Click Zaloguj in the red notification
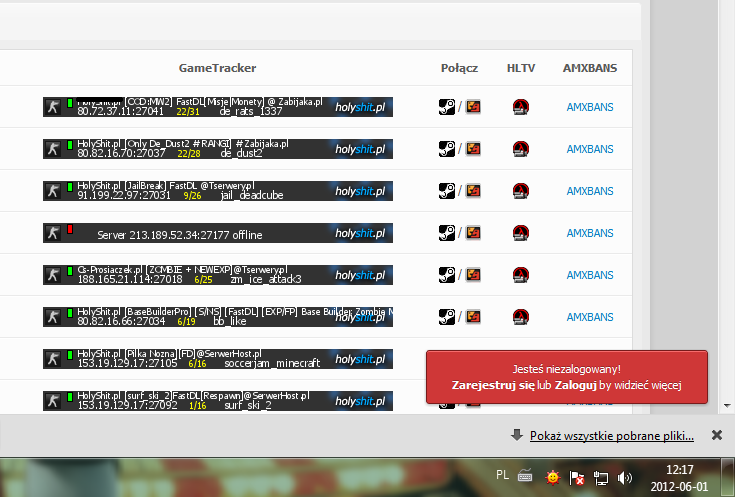Screen dimensions: 737x498 pyautogui.click(x=574, y=384)
